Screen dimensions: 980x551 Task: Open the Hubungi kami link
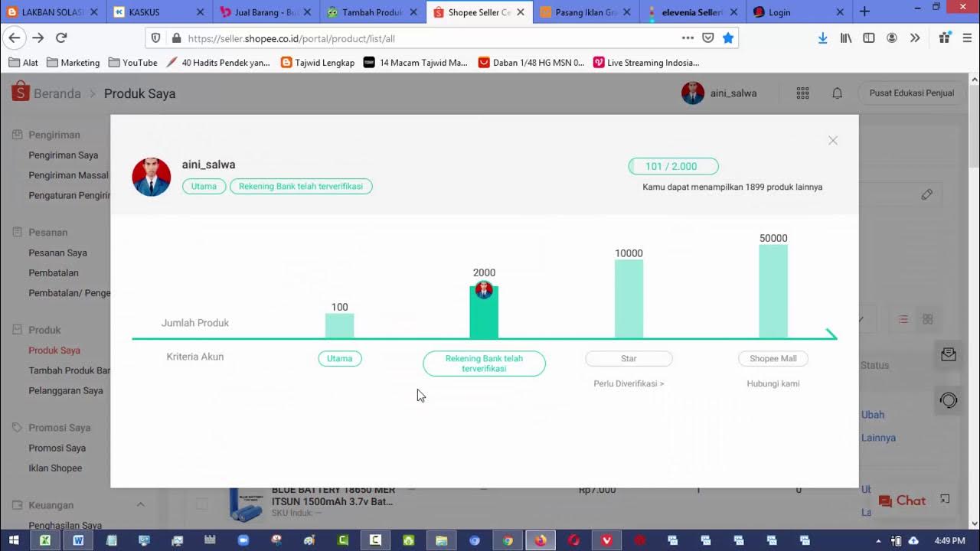pyautogui.click(x=773, y=383)
